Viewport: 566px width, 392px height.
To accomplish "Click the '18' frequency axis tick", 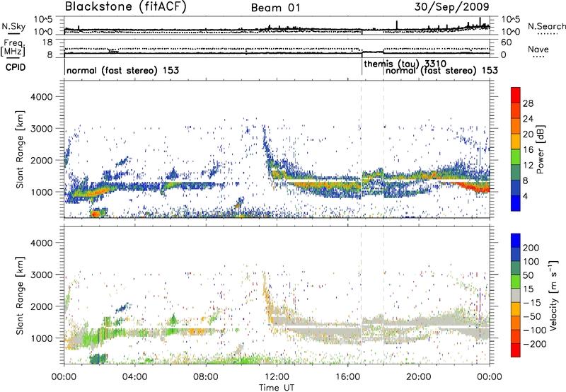I will coord(47,42).
